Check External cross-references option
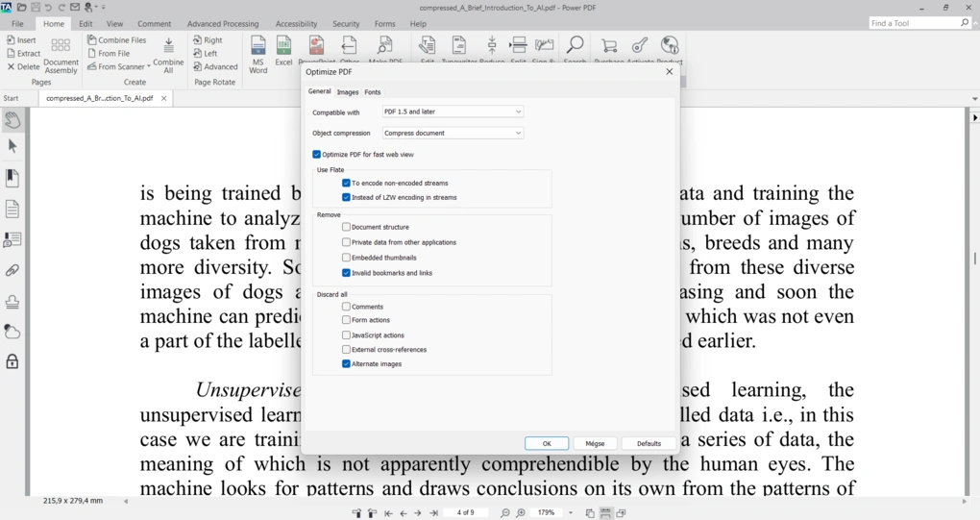Image resolution: width=980 pixels, height=520 pixels. click(346, 349)
